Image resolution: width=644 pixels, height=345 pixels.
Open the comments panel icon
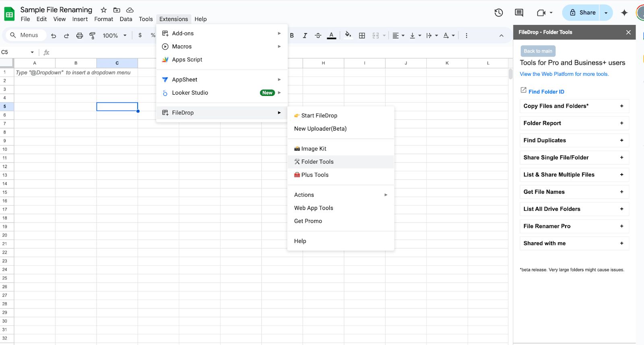coord(519,13)
